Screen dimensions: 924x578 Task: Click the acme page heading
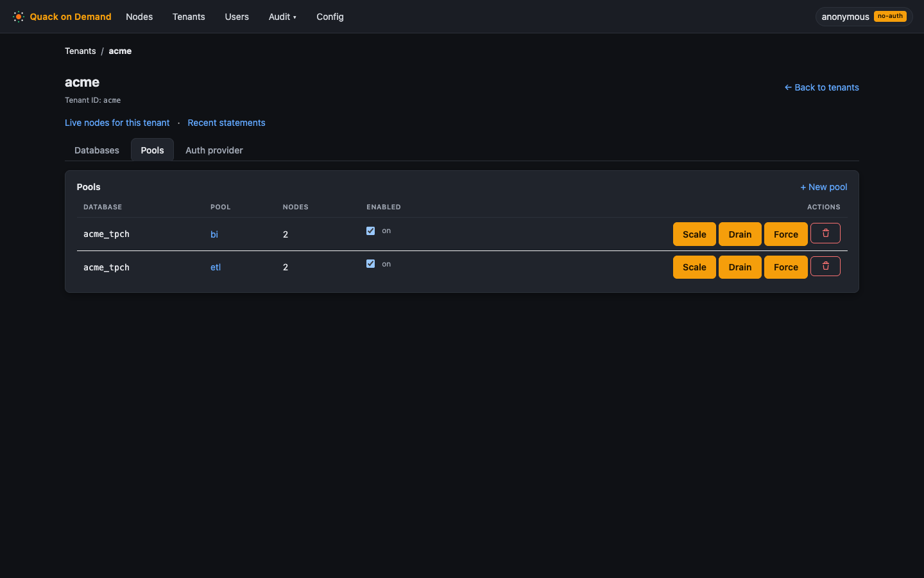(82, 82)
